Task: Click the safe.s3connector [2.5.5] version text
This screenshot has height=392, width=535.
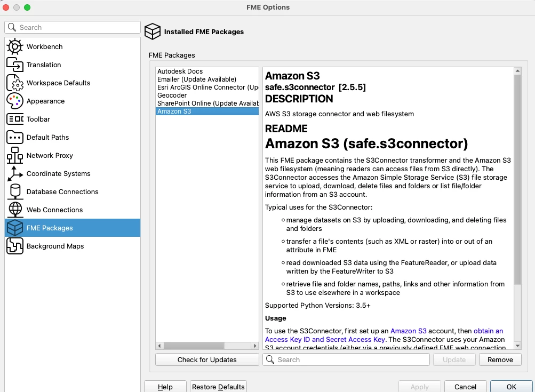Action: (315, 87)
